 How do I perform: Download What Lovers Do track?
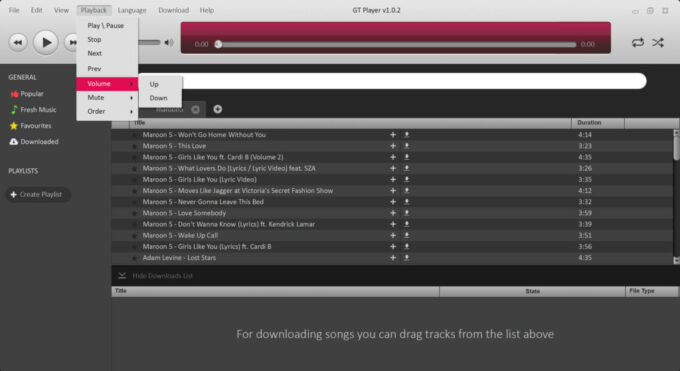coord(407,168)
